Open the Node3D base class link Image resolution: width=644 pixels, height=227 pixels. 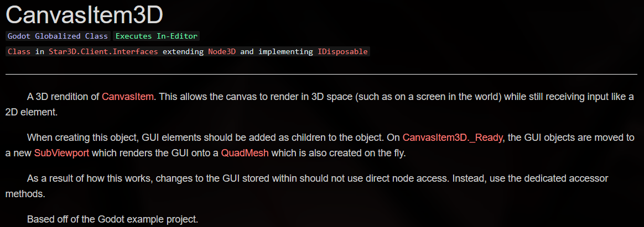[222, 52]
